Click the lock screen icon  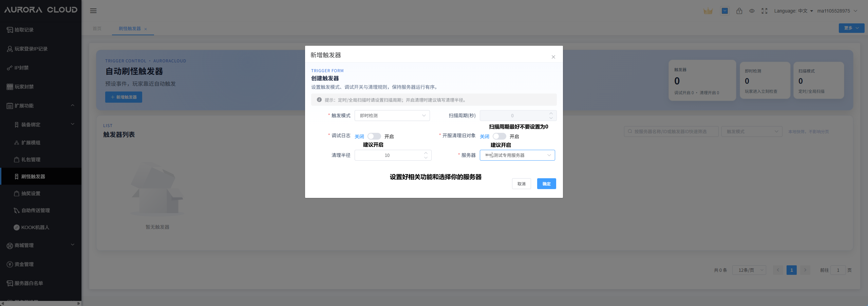pos(739,11)
